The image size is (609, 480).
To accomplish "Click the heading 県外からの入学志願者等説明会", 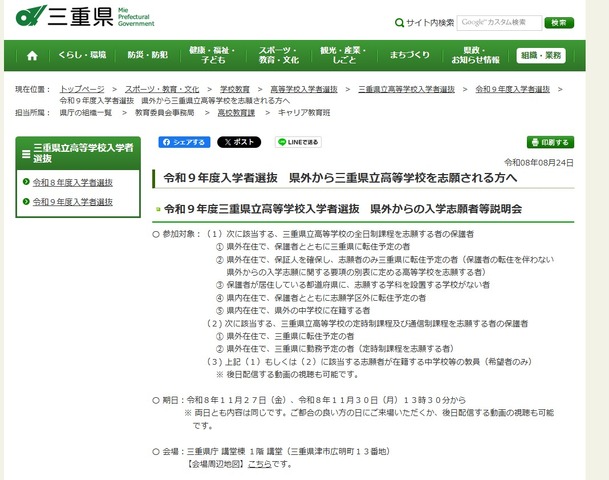I will (446, 209).
